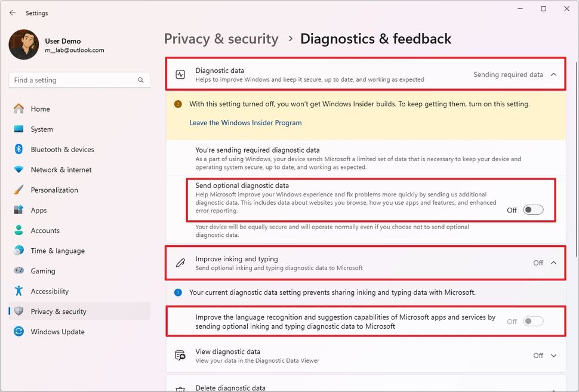Open Gaming via the controller icon

(19, 271)
